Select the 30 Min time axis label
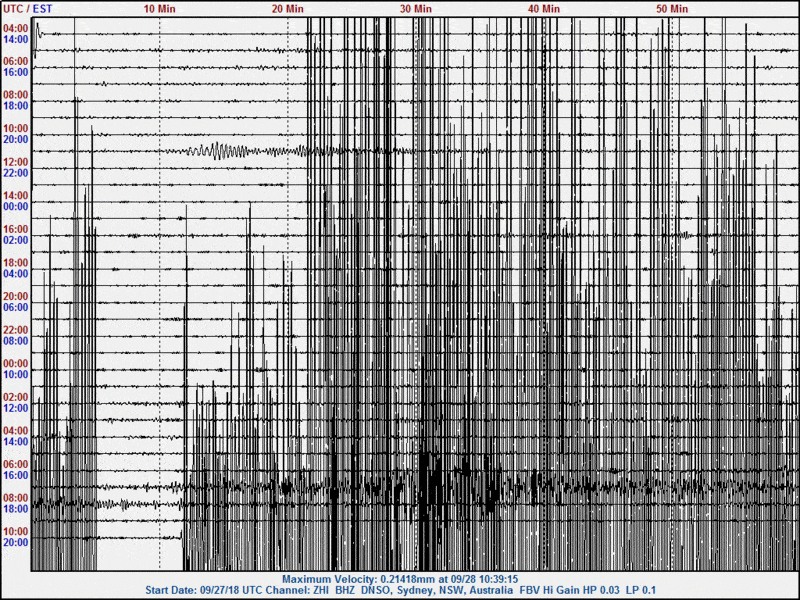Image resolution: width=800 pixels, height=600 pixels. click(x=416, y=8)
